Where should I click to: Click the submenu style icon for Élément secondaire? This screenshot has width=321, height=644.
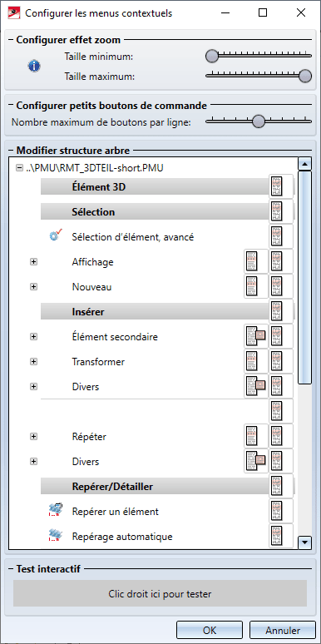pyautogui.click(x=255, y=336)
